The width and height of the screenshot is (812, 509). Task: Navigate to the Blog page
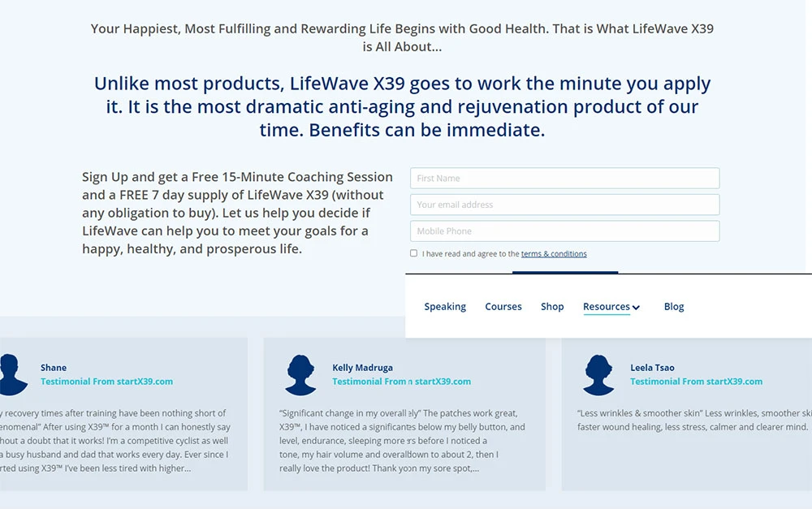[674, 307]
